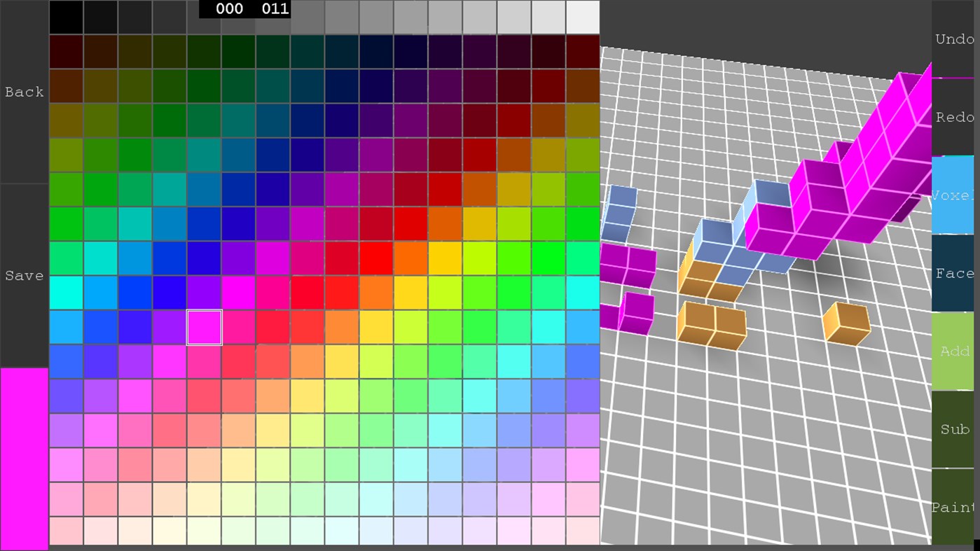Select the Add tool
Image resolution: width=980 pixels, height=551 pixels.
(x=953, y=351)
